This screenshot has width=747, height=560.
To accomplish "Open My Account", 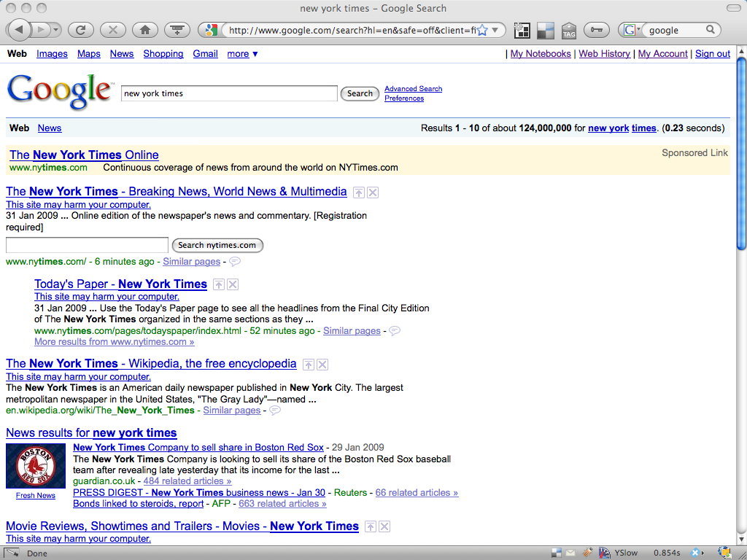I will [x=662, y=54].
